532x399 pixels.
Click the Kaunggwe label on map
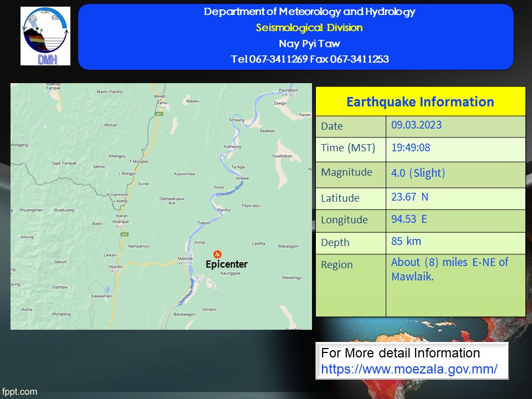(231, 273)
